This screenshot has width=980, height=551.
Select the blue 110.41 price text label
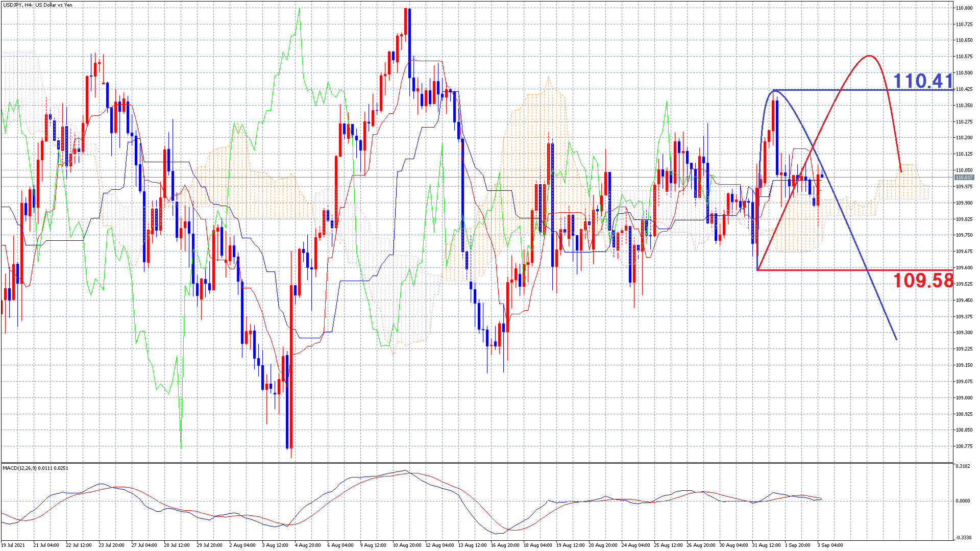(923, 81)
